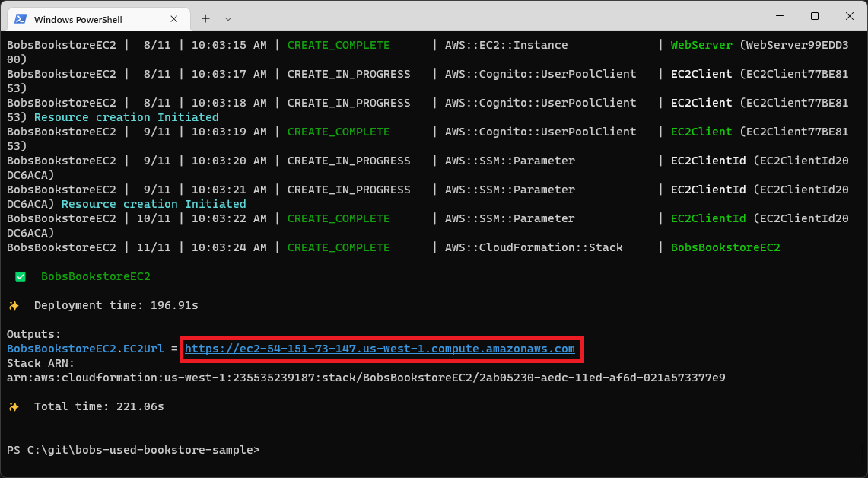868x478 pixels.
Task: Click the PS C:\git\bobs-used-bookstore-sample prompt
Action: [x=133, y=450]
